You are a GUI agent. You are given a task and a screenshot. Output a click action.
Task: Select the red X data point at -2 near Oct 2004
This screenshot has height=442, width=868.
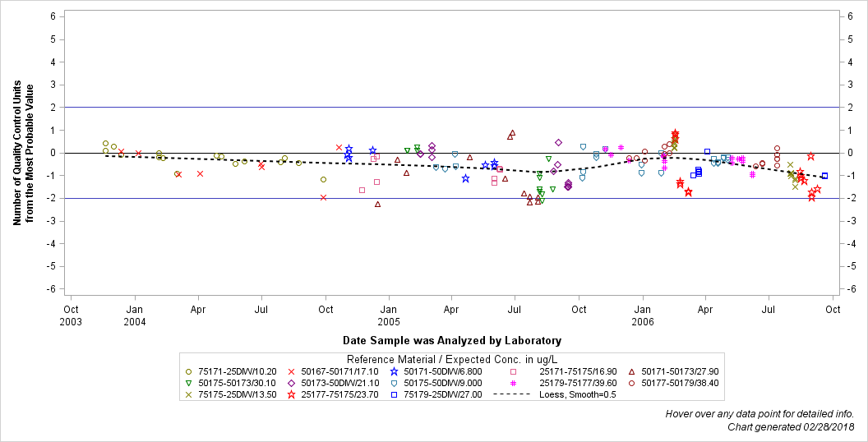[323, 197]
